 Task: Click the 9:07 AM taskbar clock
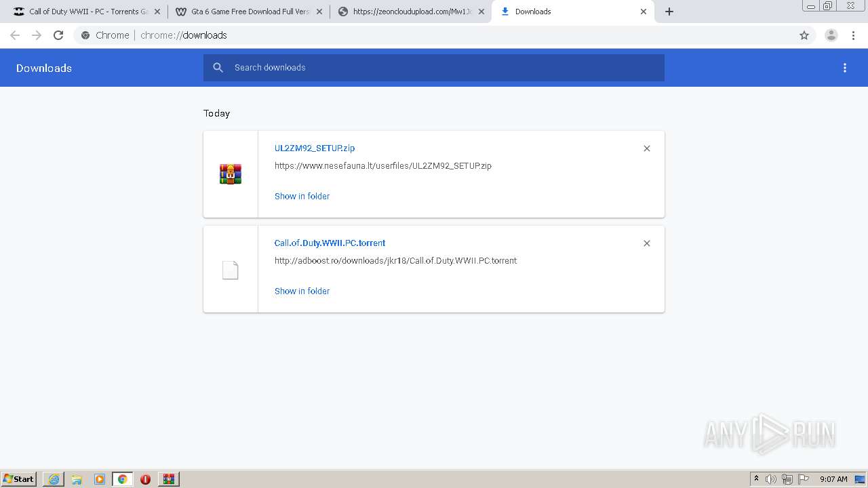point(833,479)
